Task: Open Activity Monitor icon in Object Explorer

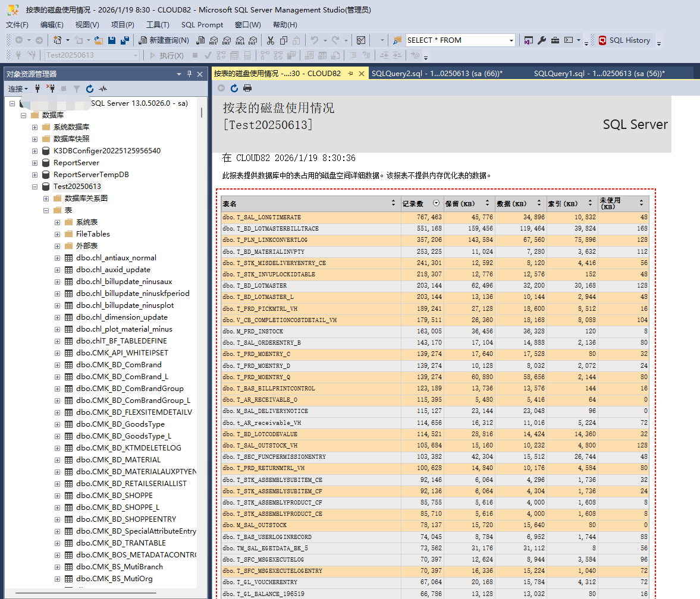Action: point(103,89)
